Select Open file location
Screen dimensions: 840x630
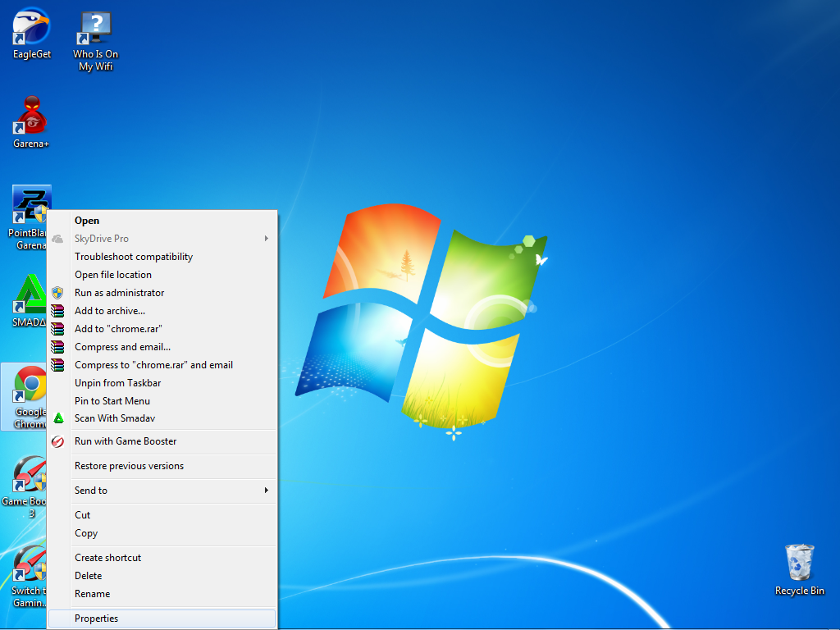162,274
